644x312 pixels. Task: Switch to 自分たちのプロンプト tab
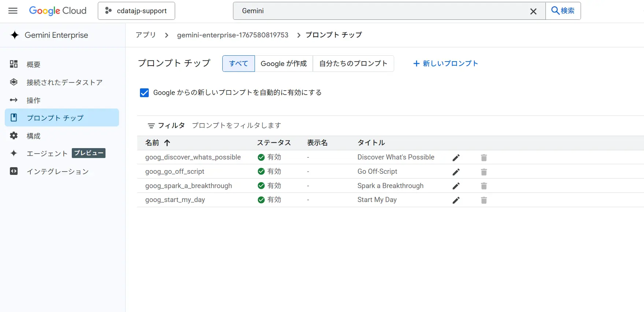click(353, 64)
